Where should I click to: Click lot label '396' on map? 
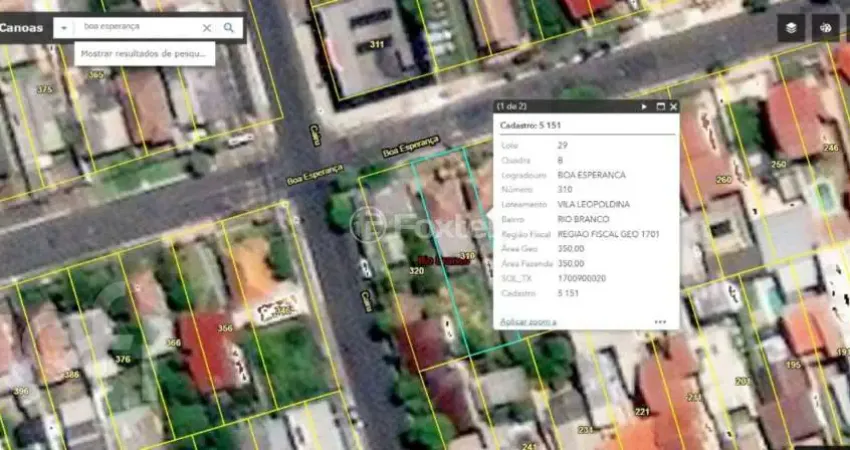tap(21, 391)
